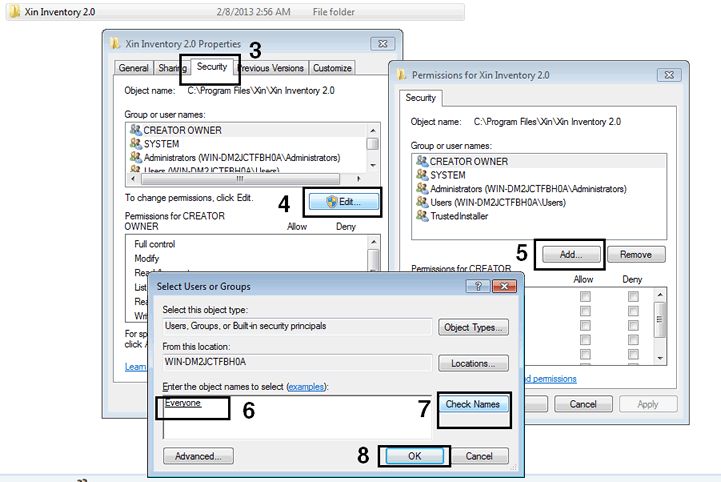The height and width of the screenshot is (482, 721).
Task: Tick the second Deny checkbox in Permissions list
Action: click(x=633, y=311)
